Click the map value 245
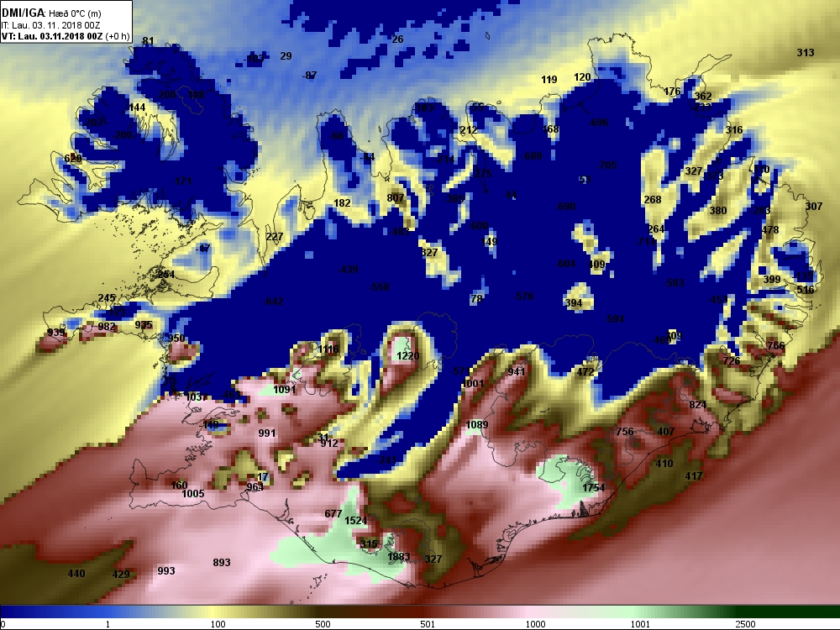Screen dimensions: 840x630 click(107, 298)
